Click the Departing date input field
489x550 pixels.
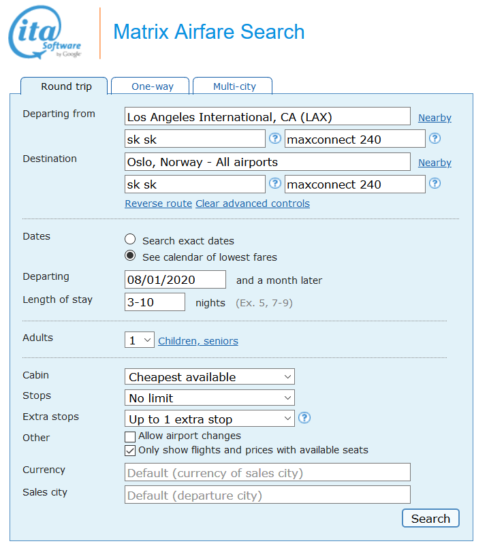coord(175,280)
